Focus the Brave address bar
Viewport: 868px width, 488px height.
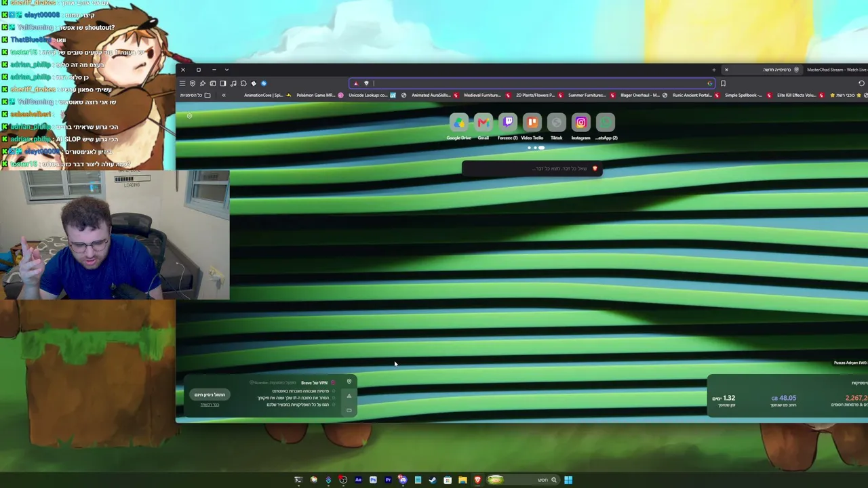pos(532,83)
